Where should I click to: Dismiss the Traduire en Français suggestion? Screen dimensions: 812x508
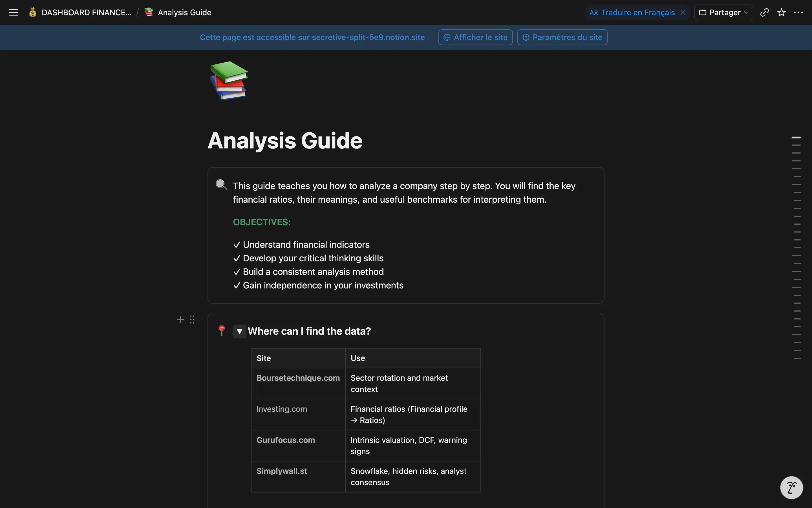pyautogui.click(x=683, y=12)
